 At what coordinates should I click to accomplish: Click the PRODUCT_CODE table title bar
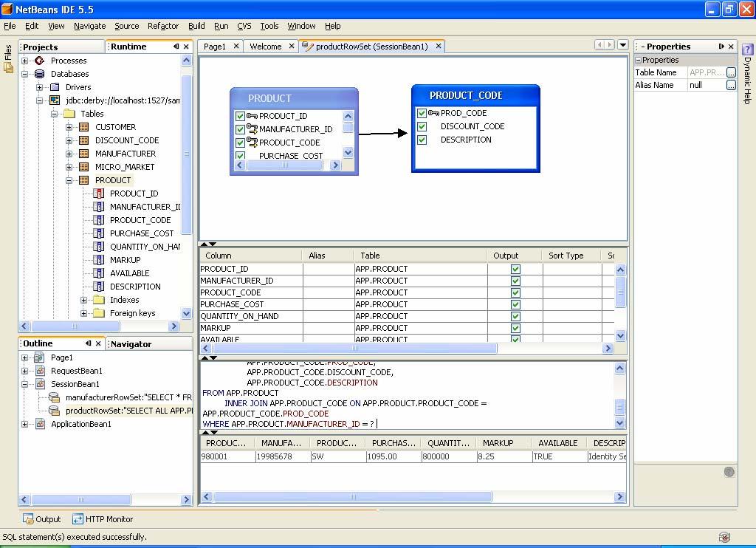point(475,95)
